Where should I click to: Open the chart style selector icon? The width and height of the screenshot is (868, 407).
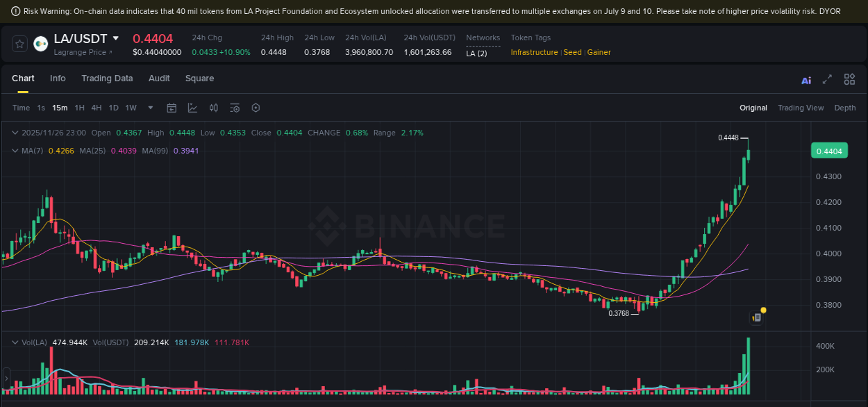[x=192, y=108]
